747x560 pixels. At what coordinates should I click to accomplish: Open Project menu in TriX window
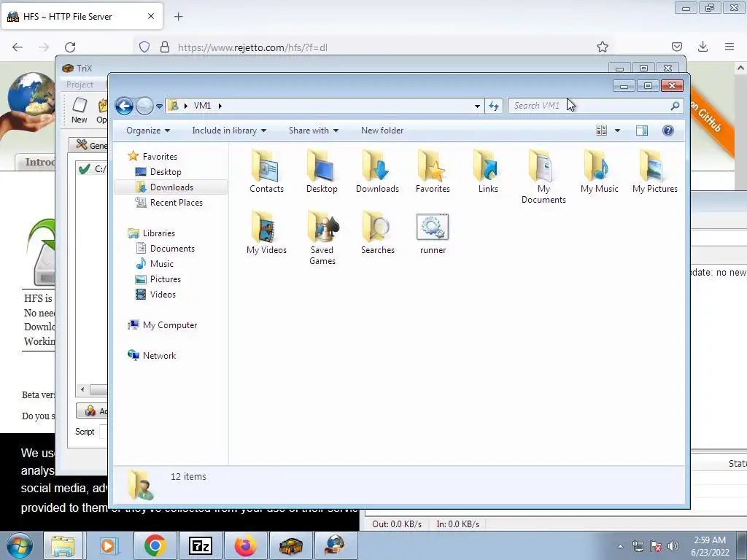click(80, 85)
